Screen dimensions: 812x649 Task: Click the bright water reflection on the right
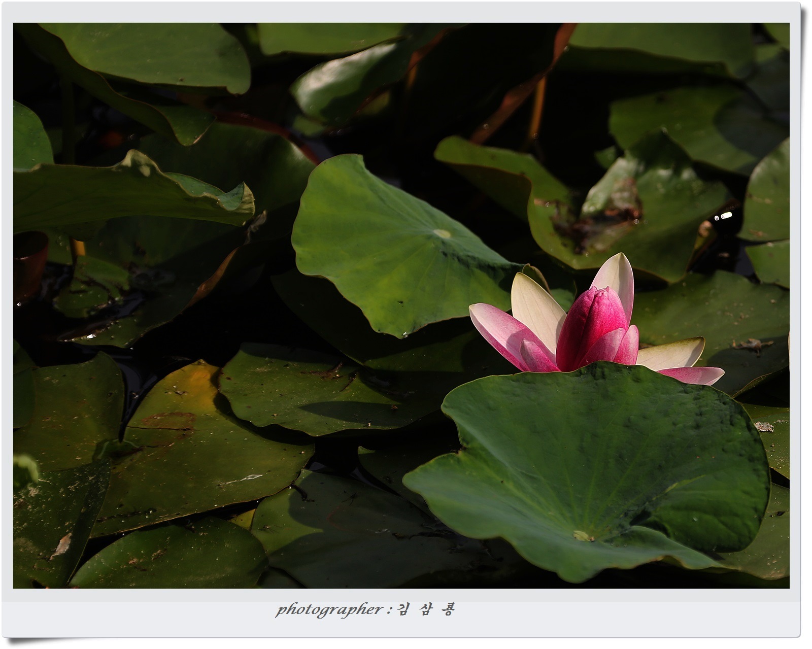723,216
